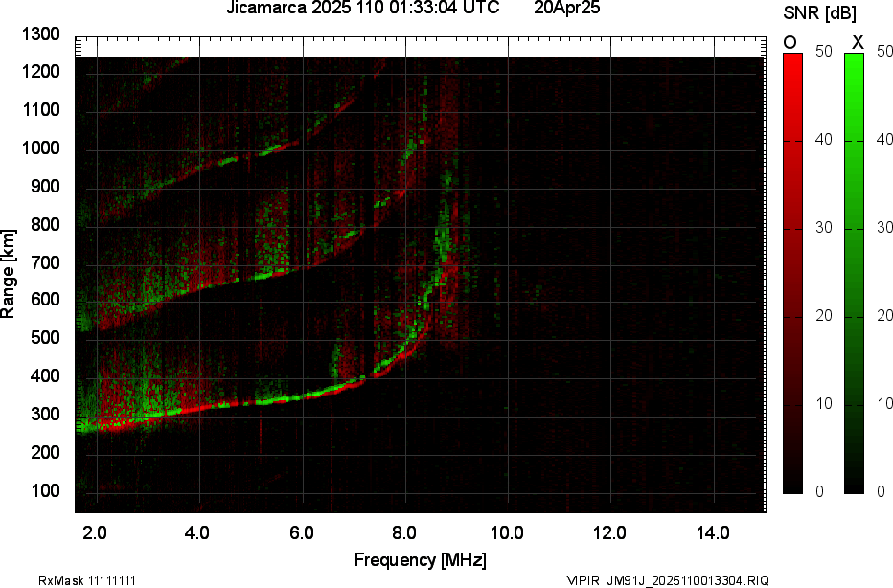Click the 'O' label above the red colorbar
The height and width of the screenshot is (588, 893).
[x=790, y=43]
